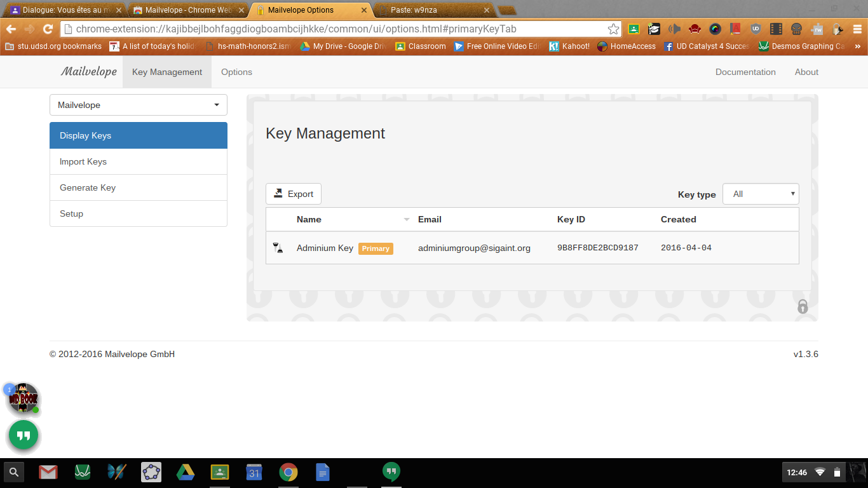Image resolution: width=868 pixels, height=488 pixels.
Task: Click the red dictionary book extension icon
Action: (735, 29)
